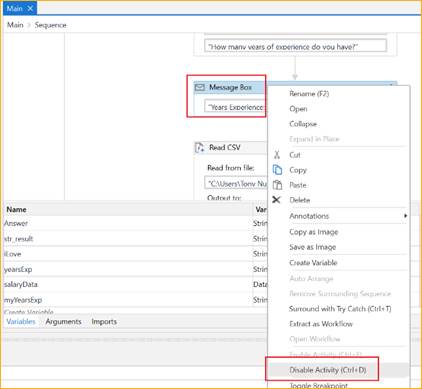Switch to the Arguments panel tab
422x389 pixels.
(x=63, y=322)
